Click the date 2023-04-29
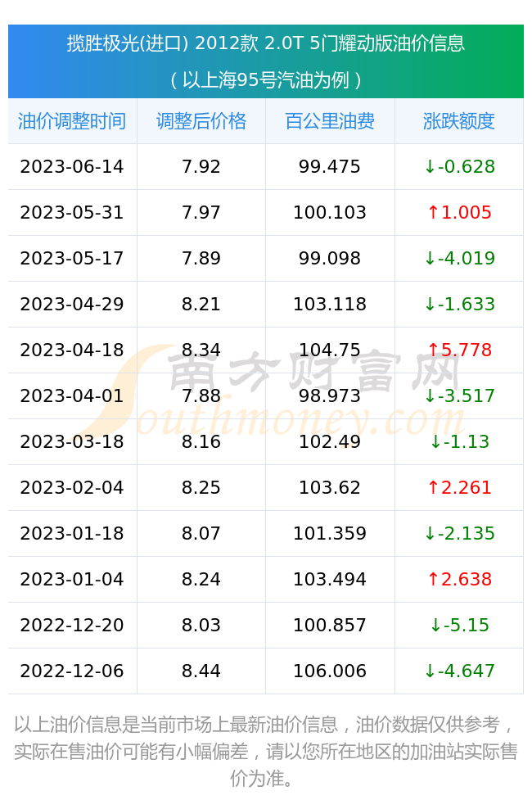Viewport: 532px width, 800px height. pyautogui.click(x=72, y=305)
